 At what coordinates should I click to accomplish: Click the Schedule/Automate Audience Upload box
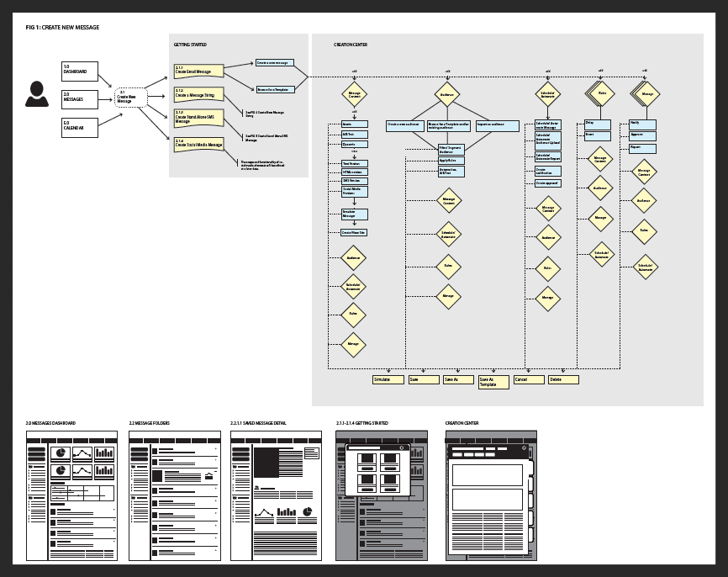(x=548, y=140)
